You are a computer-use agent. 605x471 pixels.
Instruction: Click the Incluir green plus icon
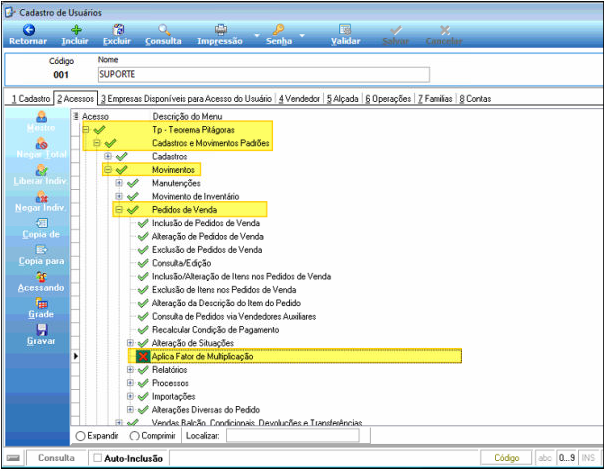(x=76, y=30)
